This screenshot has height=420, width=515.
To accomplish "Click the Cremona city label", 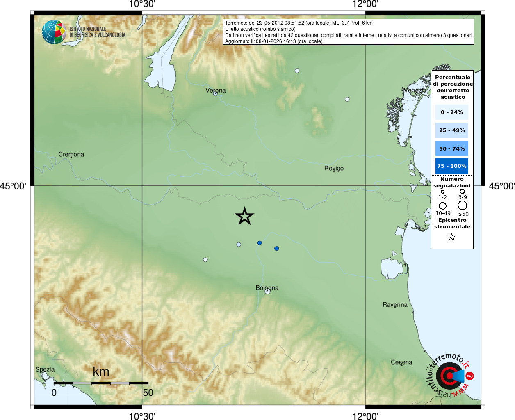I will click(71, 154).
